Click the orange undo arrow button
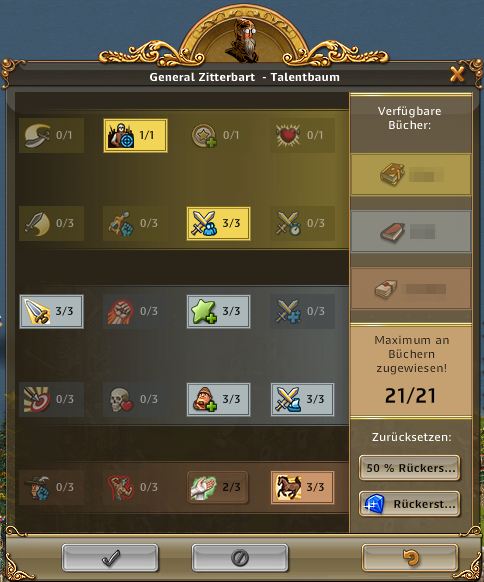 [x=410, y=558]
